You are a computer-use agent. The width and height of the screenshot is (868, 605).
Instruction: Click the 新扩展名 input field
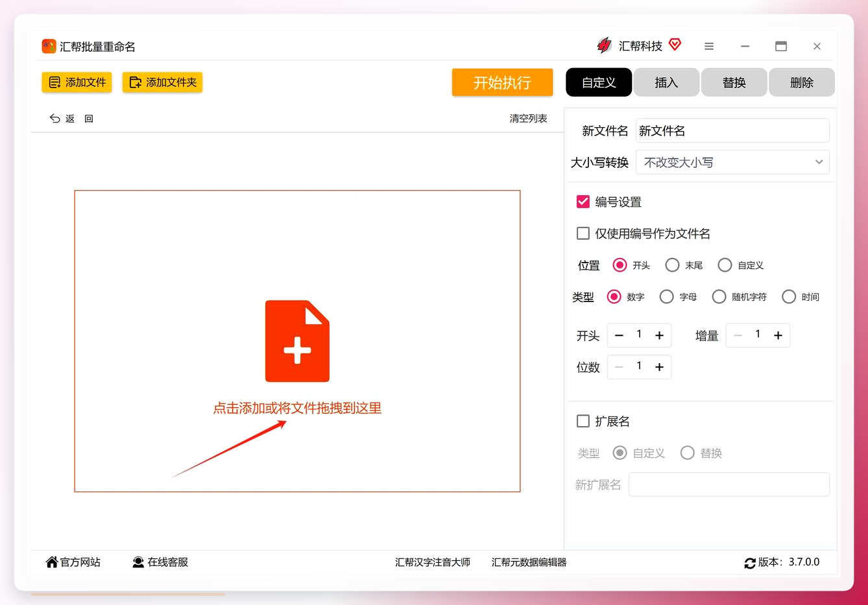729,484
